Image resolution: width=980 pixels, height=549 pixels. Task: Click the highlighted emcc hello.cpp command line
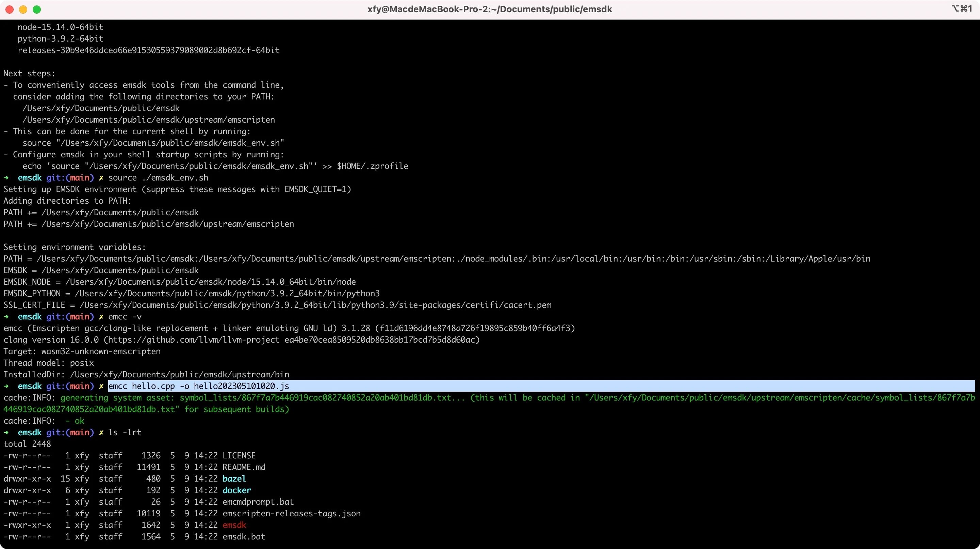tap(199, 386)
